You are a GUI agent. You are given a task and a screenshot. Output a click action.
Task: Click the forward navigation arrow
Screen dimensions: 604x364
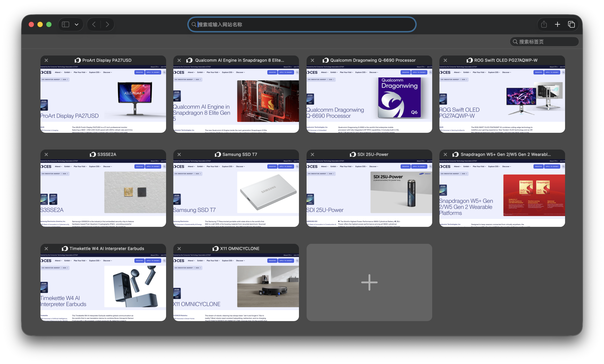(x=107, y=24)
